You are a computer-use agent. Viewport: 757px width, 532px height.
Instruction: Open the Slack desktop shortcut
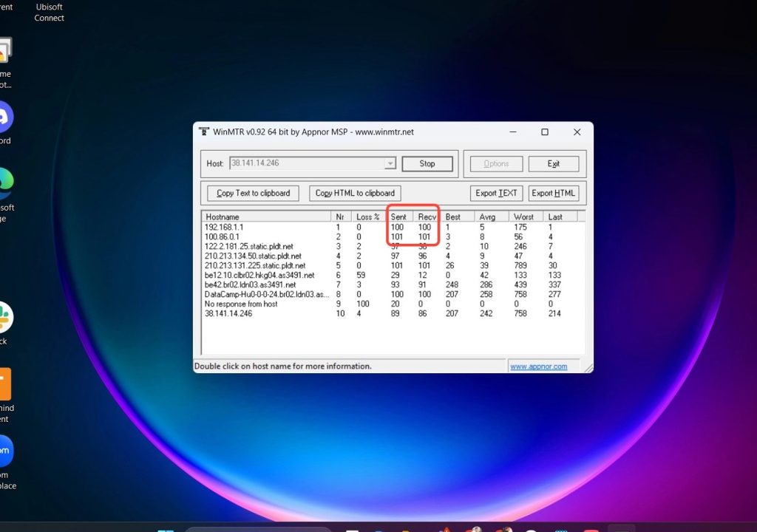click(6, 322)
